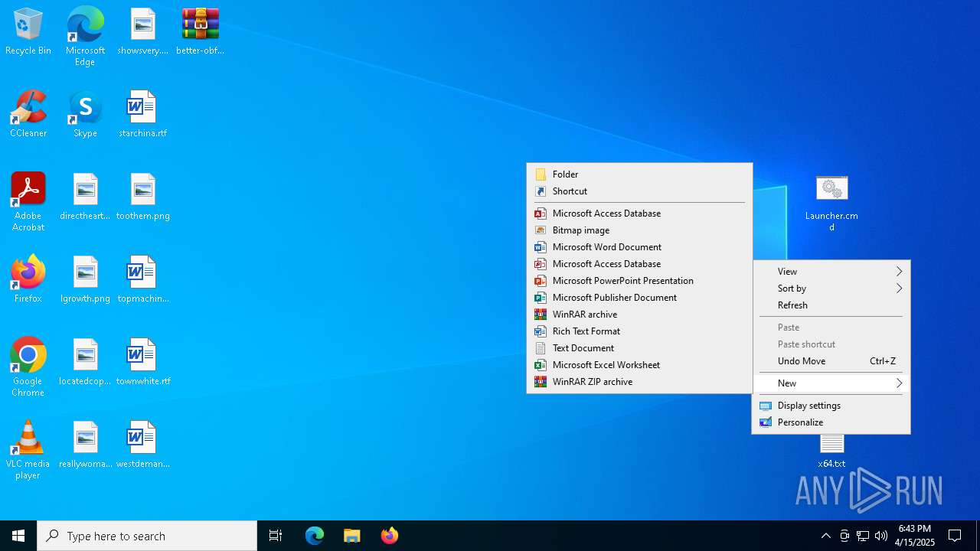
Task: Open Display settings from context menu
Action: (x=831, y=406)
